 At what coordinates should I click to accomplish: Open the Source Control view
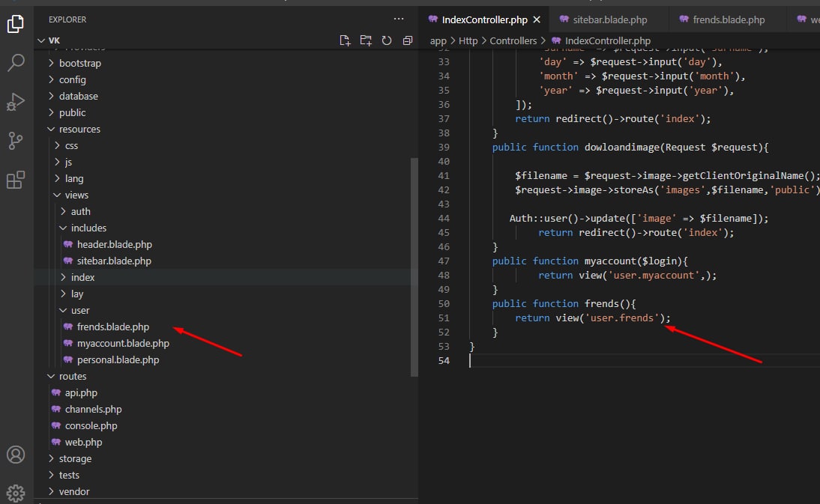[16, 141]
